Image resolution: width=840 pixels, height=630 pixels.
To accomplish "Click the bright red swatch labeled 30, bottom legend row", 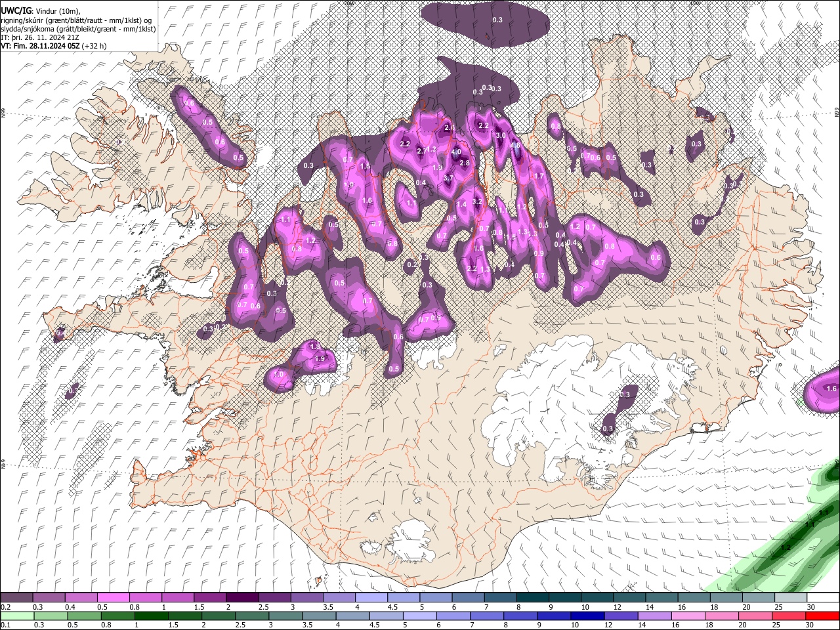I will tap(822, 616).
